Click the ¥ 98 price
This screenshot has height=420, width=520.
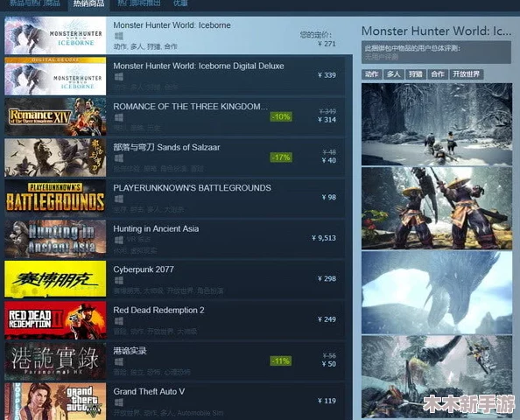click(329, 197)
